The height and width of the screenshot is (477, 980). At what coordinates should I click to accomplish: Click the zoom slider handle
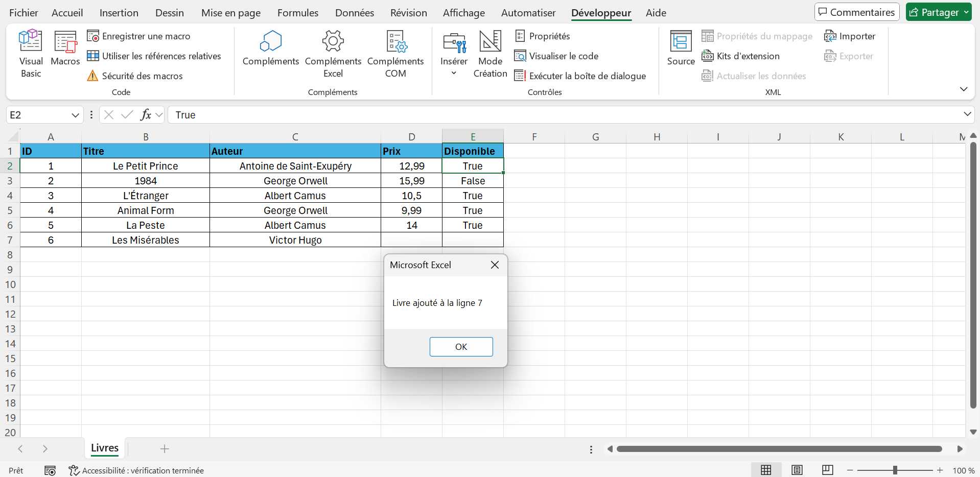coord(895,470)
